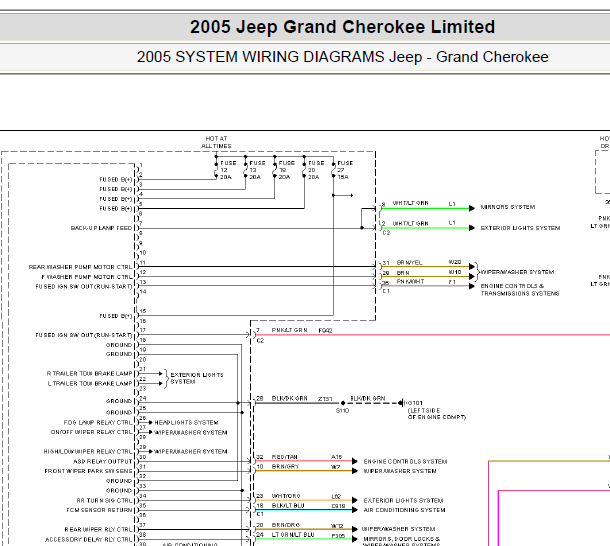The height and width of the screenshot is (546, 610).
Task: Click the 'C918' circuit code
Action: click(x=338, y=506)
